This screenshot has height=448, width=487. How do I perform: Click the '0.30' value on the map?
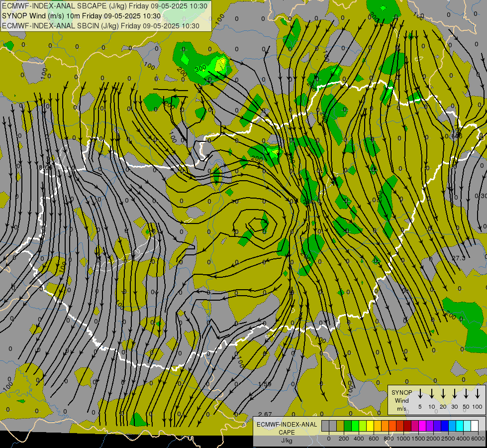[481, 196]
